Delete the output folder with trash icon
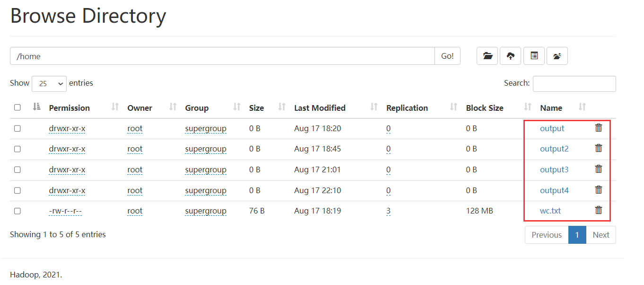Screen dimensions: 644x285 [x=599, y=128]
